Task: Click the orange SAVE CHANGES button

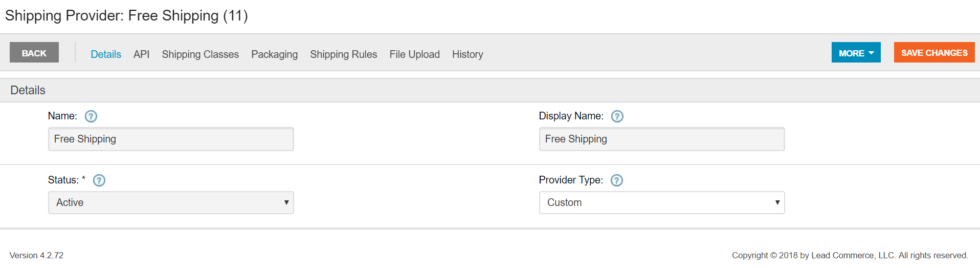Action: (934, 53)
